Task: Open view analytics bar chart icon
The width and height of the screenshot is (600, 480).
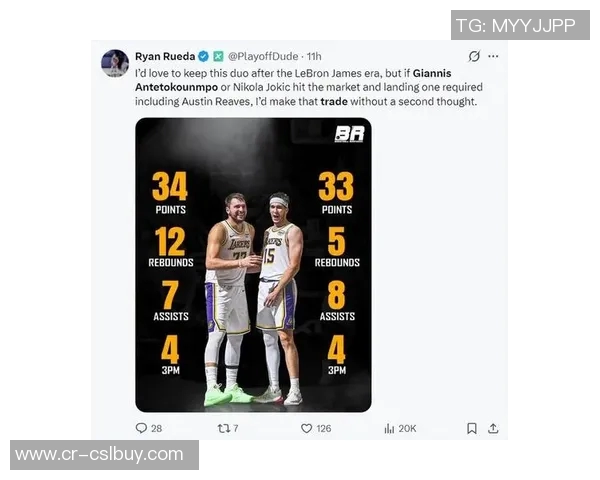Action: pos(389,428)
